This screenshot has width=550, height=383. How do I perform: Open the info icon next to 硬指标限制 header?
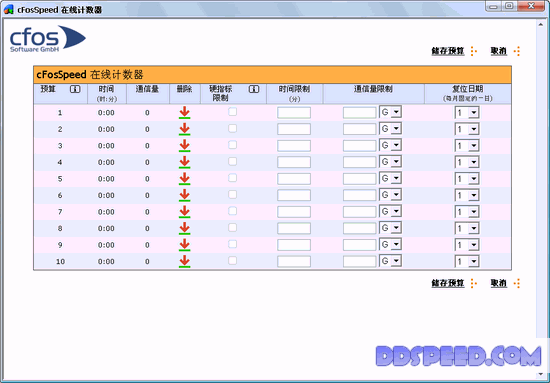click(x=254, y=89)
